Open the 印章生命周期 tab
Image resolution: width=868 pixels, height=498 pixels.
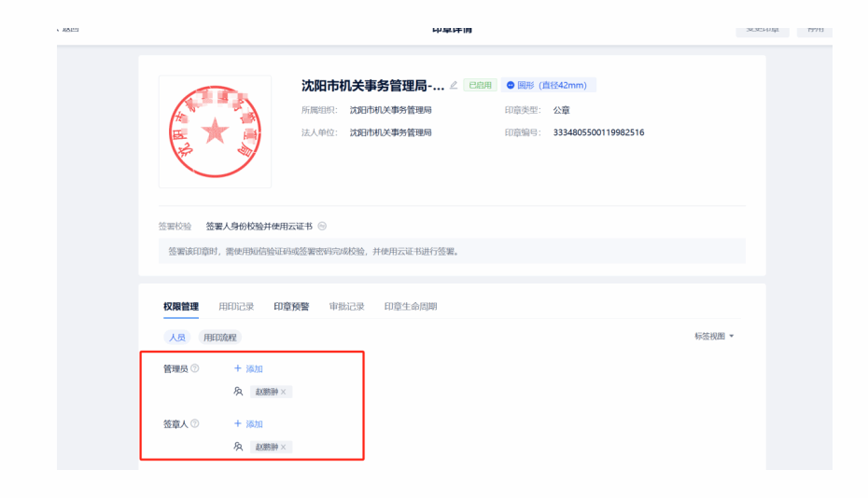click(411, 307)
